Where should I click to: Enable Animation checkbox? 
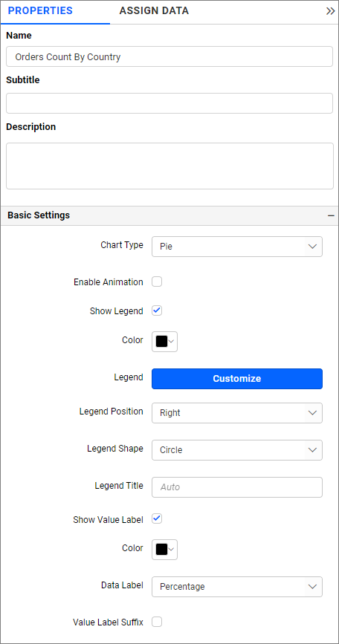pos(157,282)
